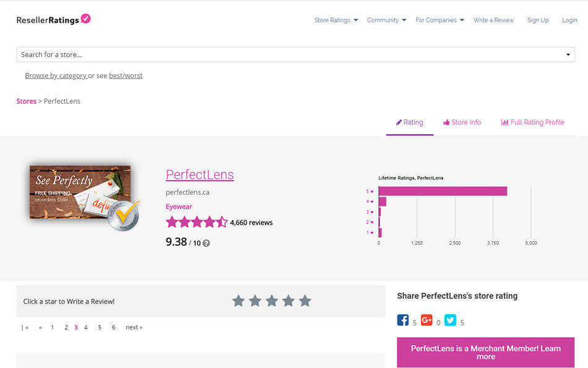The width and height of the screenshot is (588, 368).
Task: Click the 4-star bar in ratings chart
Action: pos(383,202)
